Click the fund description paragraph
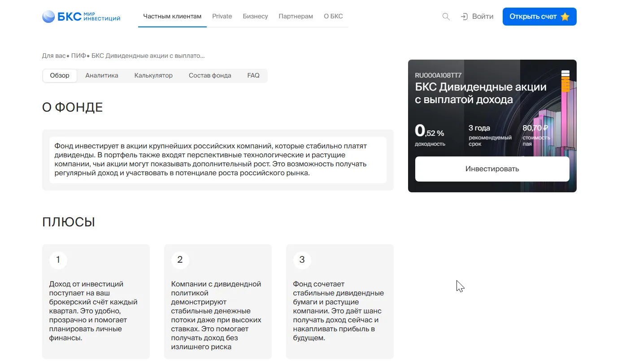This screenshot has width=626, height=364. coord(218,160)
